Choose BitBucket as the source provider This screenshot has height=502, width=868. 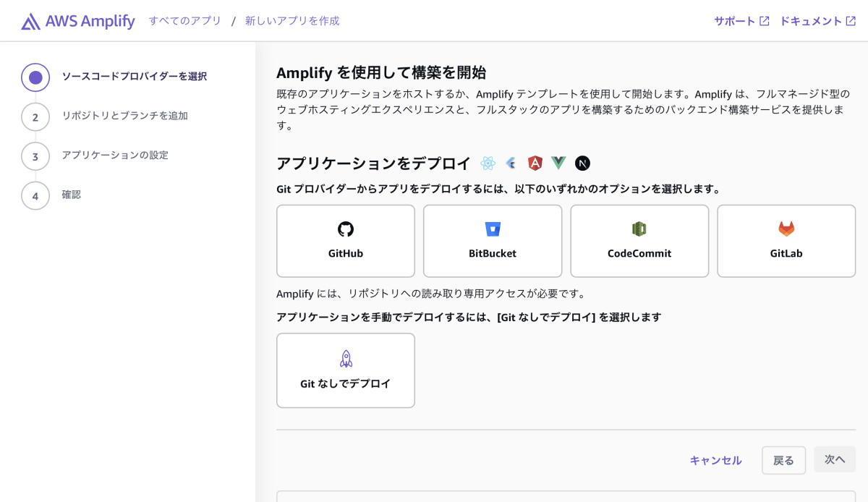point(492,241)
